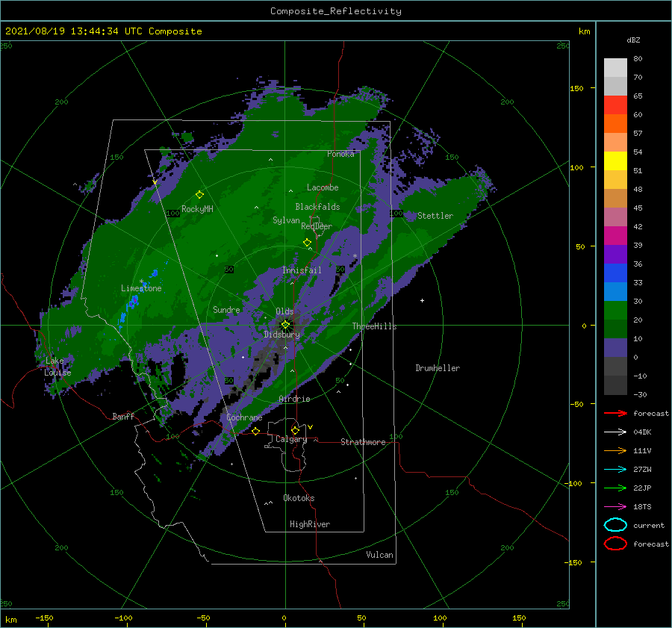Click the Composite_Reflectivity title
This screenshot has height=628, width=672.
click(336, 11)
